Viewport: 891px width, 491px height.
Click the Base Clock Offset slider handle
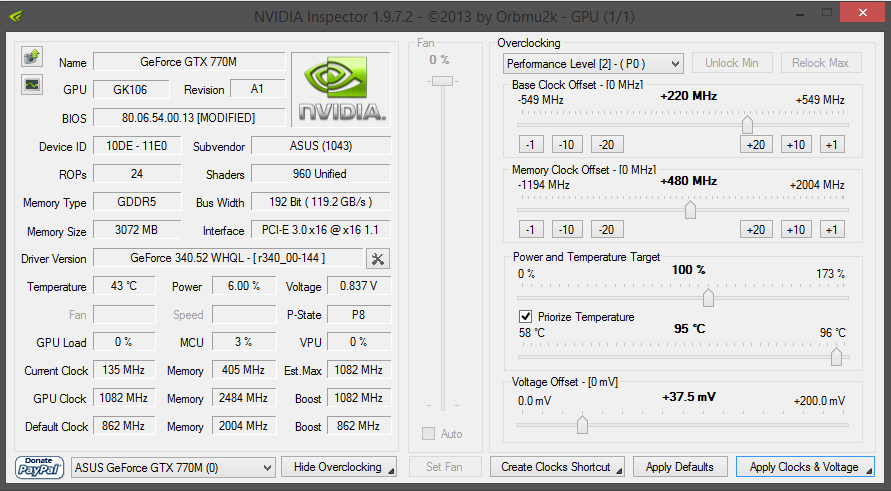tap(747, 124)
